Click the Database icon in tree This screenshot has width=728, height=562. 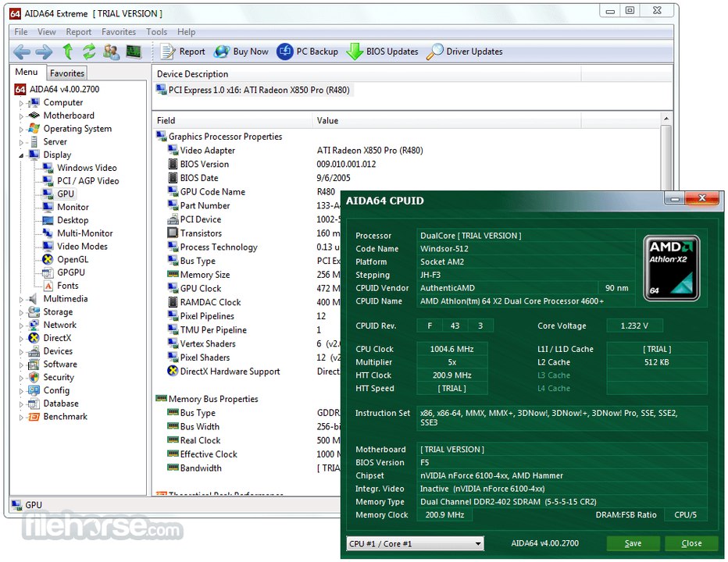[x=34, y=404]
